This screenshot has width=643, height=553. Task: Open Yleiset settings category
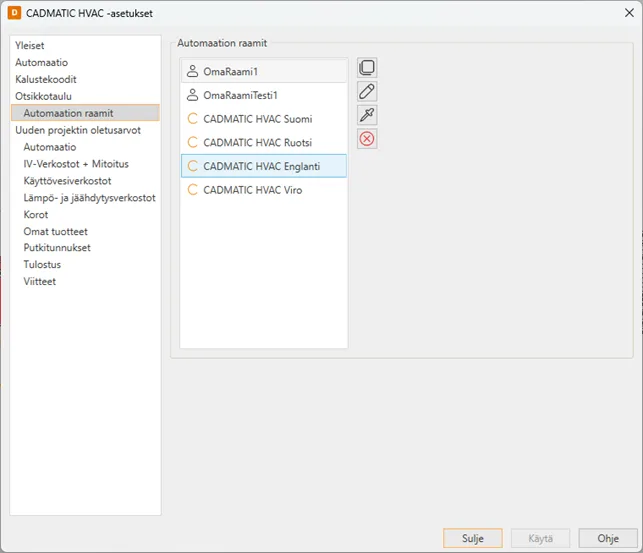tap(30, 46)
